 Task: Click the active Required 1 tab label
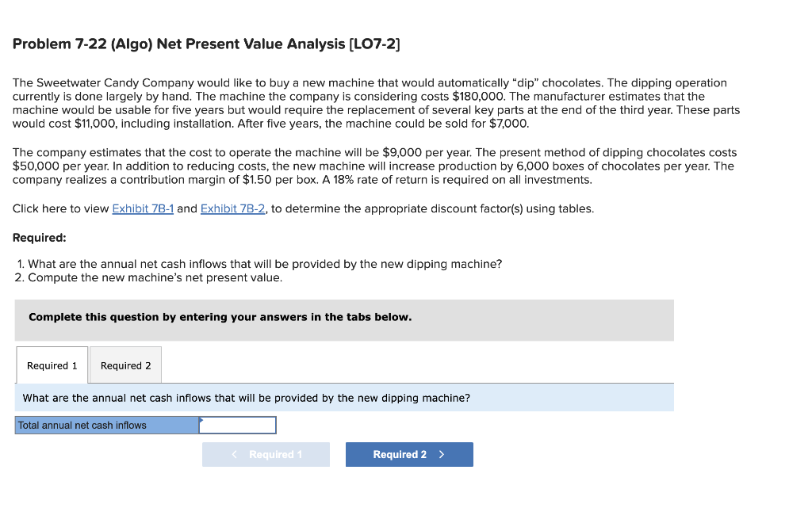pos(52,365)
